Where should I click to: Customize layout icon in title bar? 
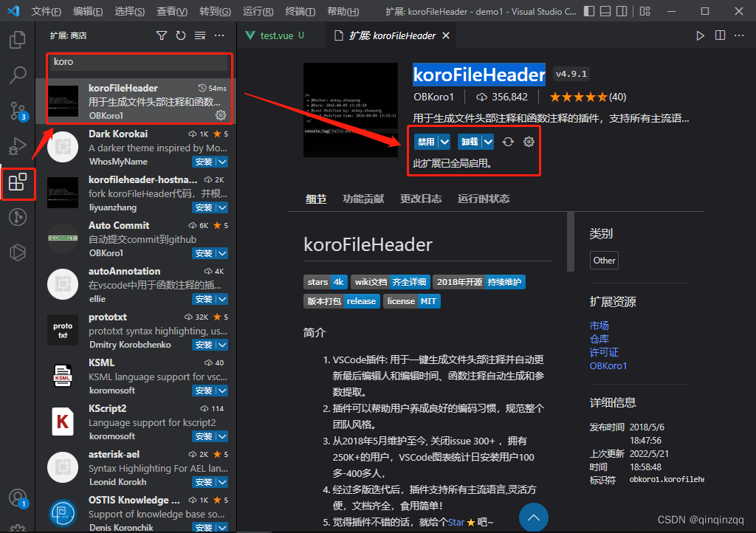point(645,11)
